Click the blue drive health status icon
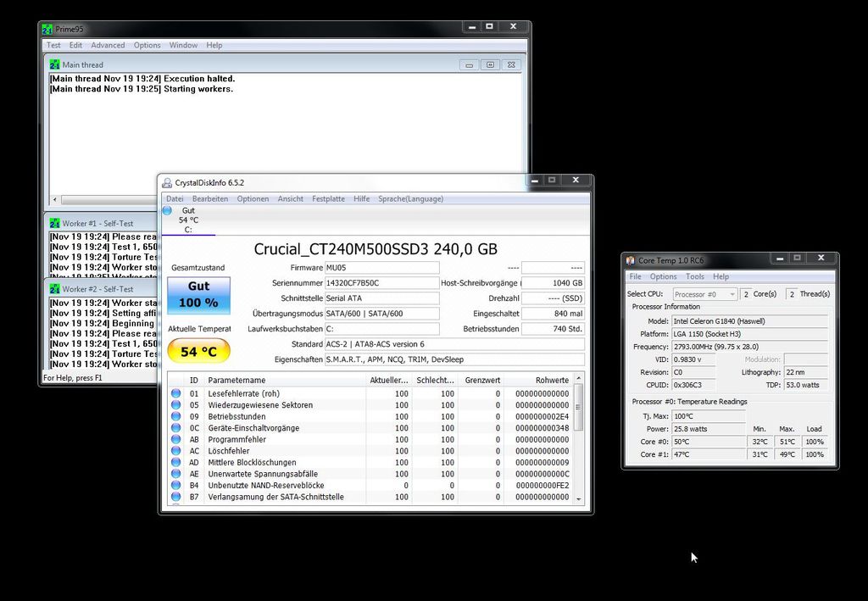The height and width of the screenshot is (601, 868). tap(167, 210)
